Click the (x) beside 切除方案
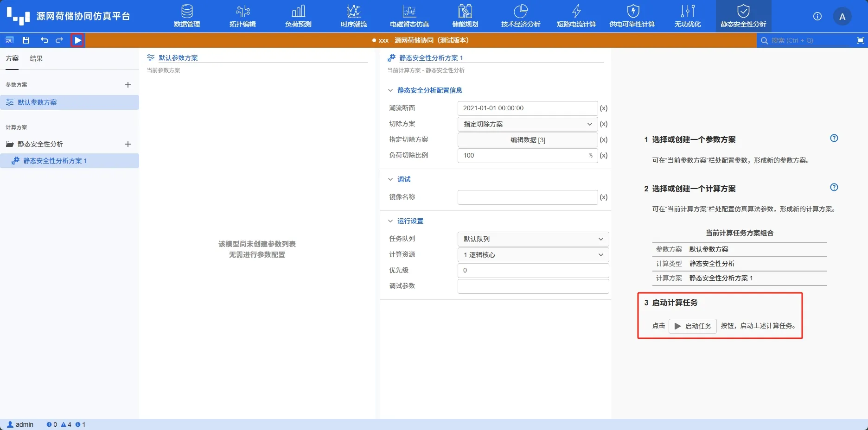Screen dimensions: 868x430 (x=604, y=124)
